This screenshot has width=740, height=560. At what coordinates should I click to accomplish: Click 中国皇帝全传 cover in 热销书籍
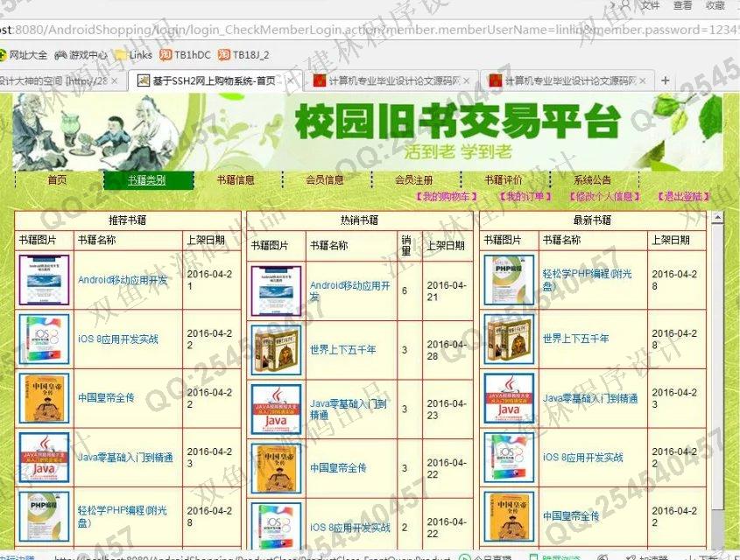276,468
